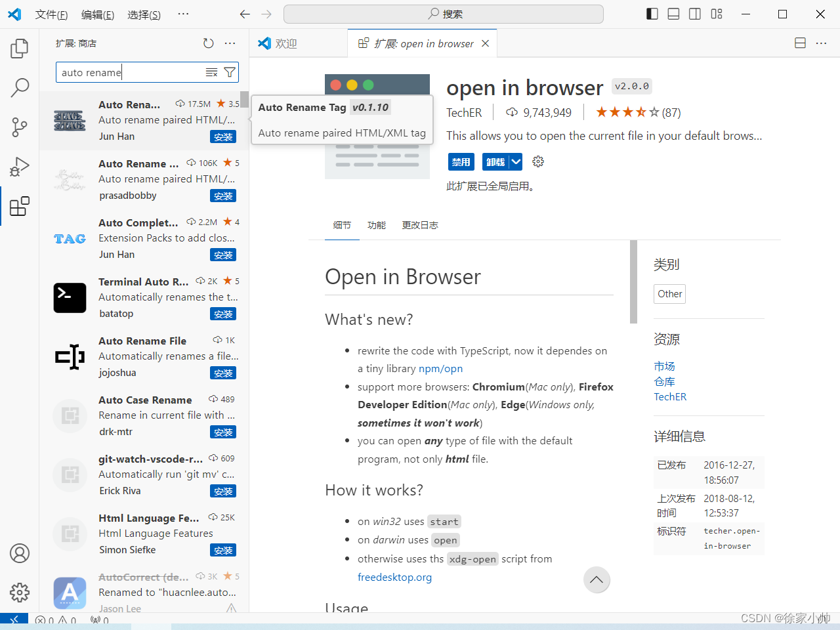Click the 禁用 disable button

461,162
